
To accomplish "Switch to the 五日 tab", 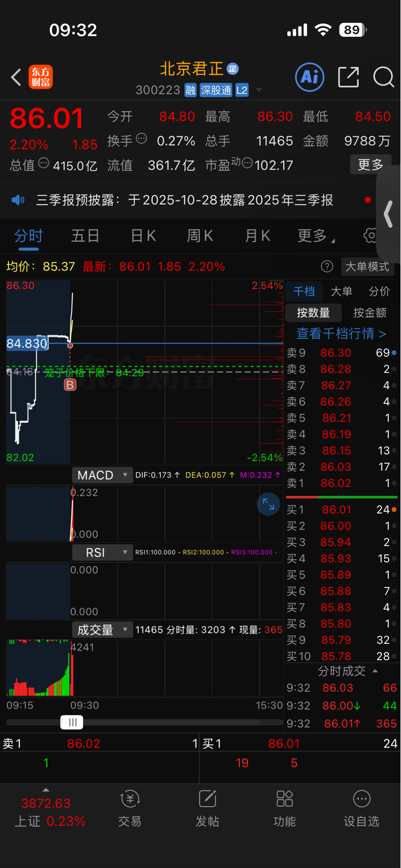I will click(86, 236).
